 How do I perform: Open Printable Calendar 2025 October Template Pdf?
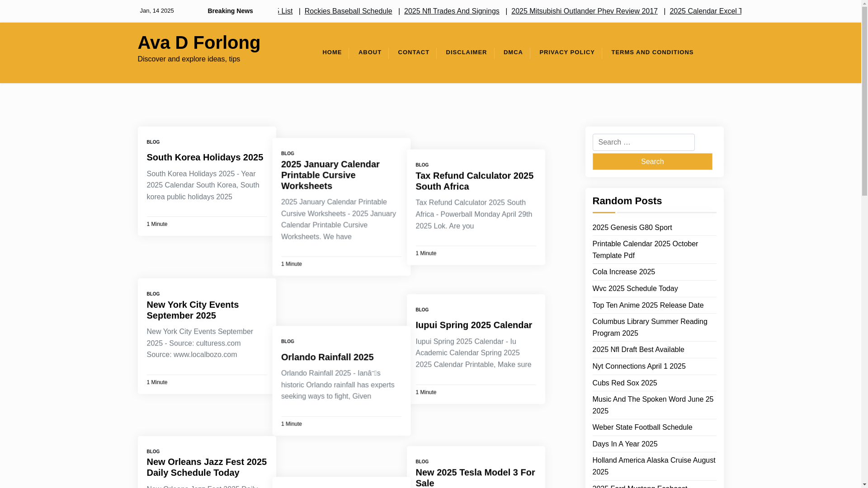(645, 250)
